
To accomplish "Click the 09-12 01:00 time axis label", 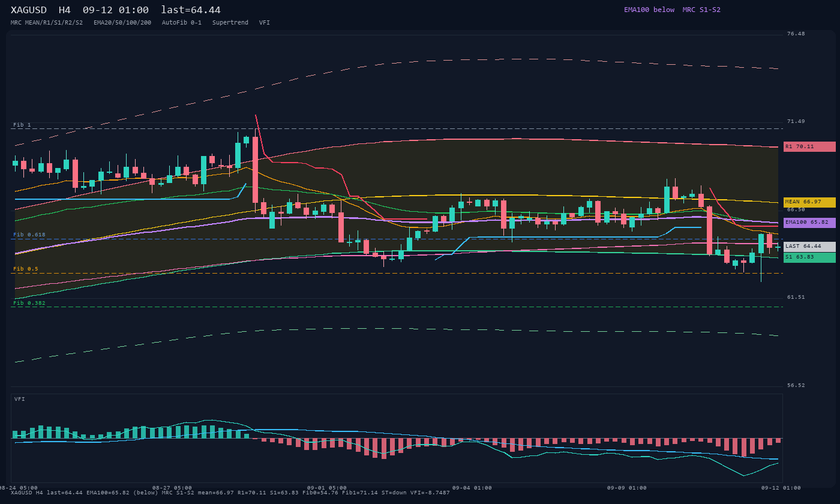I will 781,488.
